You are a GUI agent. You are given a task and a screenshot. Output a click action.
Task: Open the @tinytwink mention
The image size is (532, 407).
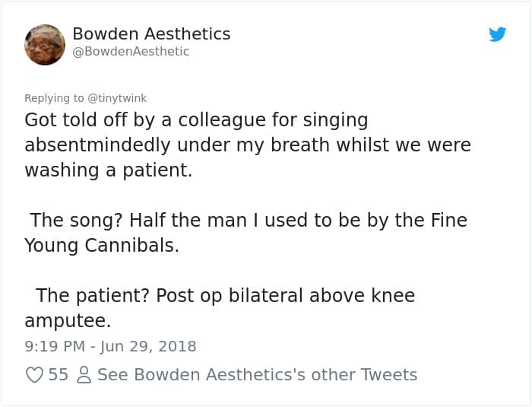pos(117,98)
